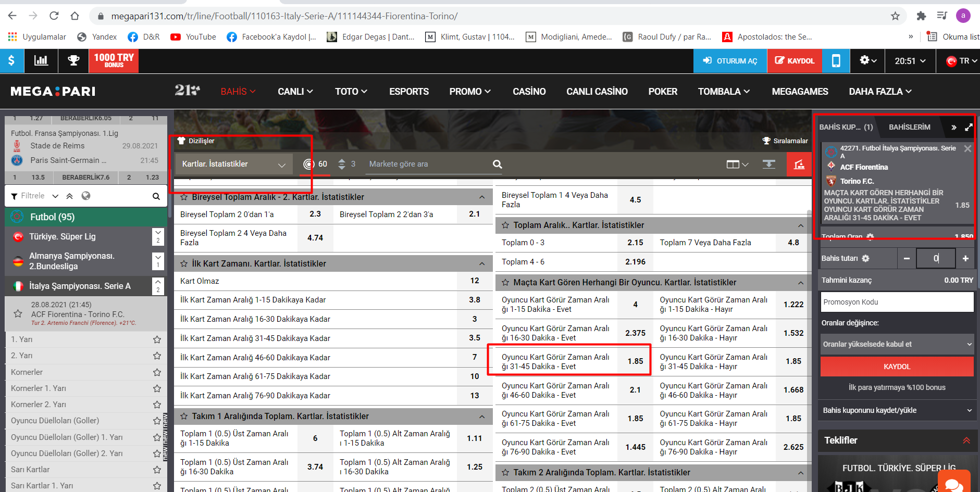
Task: Click the sidebar search magnifier icon
Action: (156, 196)
